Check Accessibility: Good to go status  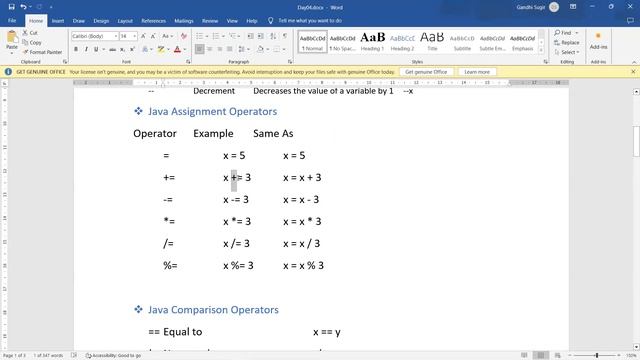[113, 356]
